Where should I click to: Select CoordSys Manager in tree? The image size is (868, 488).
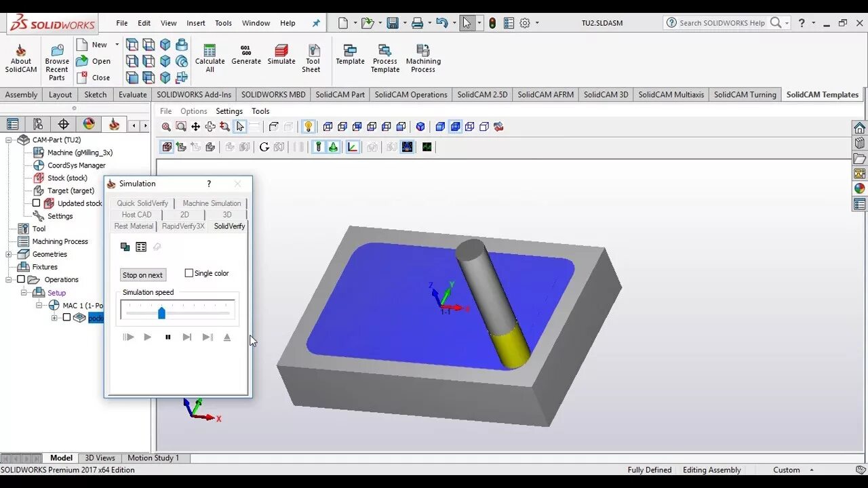coord(77,165)
